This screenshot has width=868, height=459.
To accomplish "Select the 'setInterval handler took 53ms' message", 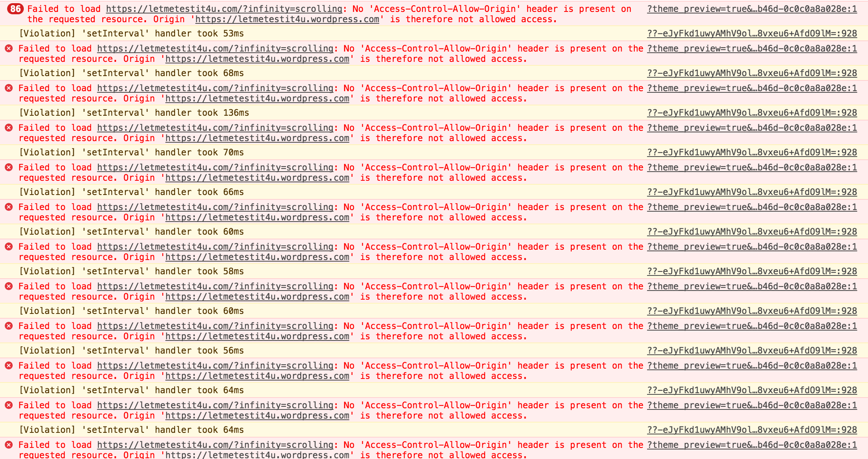I will (x=131, y=33).
